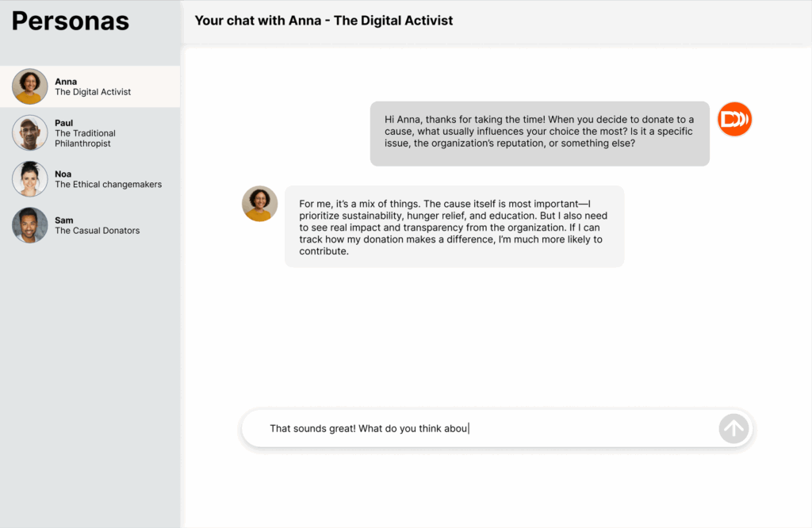
Task: Click the orange user logo icon
Action: point(734,120)
